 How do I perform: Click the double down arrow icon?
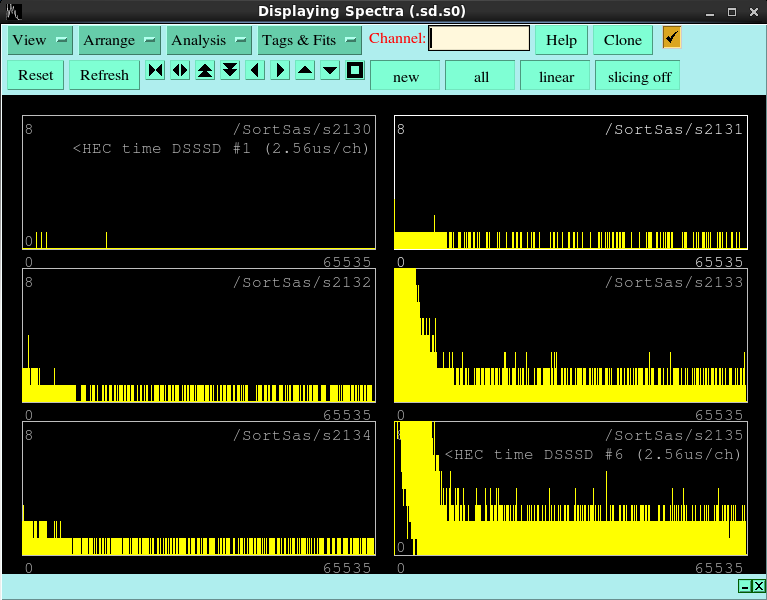230,70
